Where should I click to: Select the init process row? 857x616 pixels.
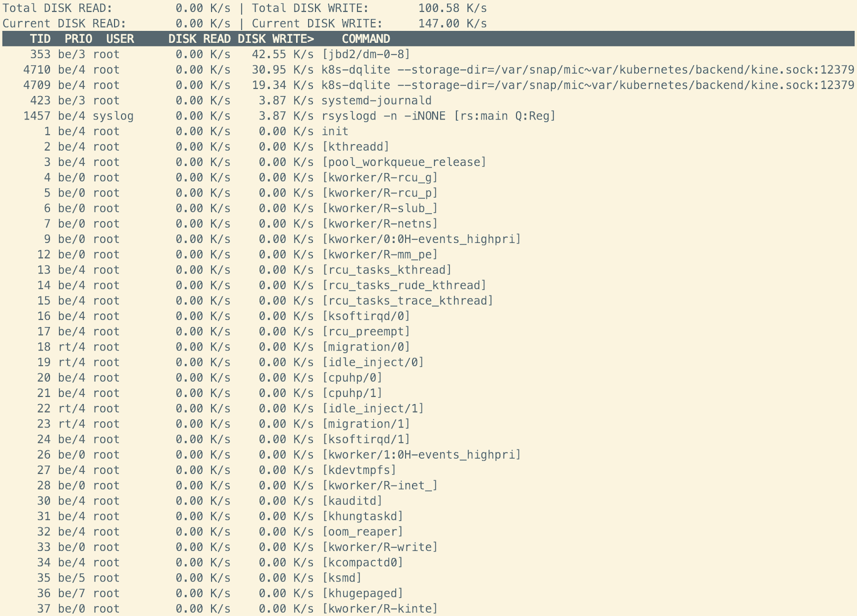335,131
